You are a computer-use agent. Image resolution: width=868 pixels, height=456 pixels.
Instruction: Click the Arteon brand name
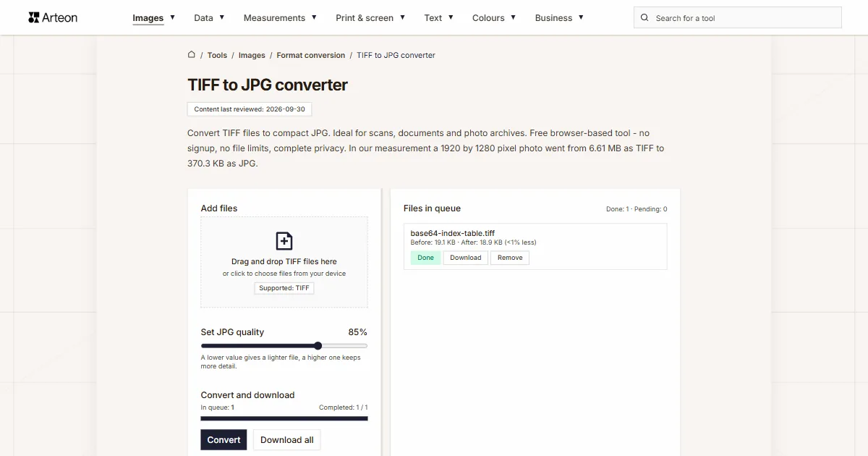[x=60, y=17]
